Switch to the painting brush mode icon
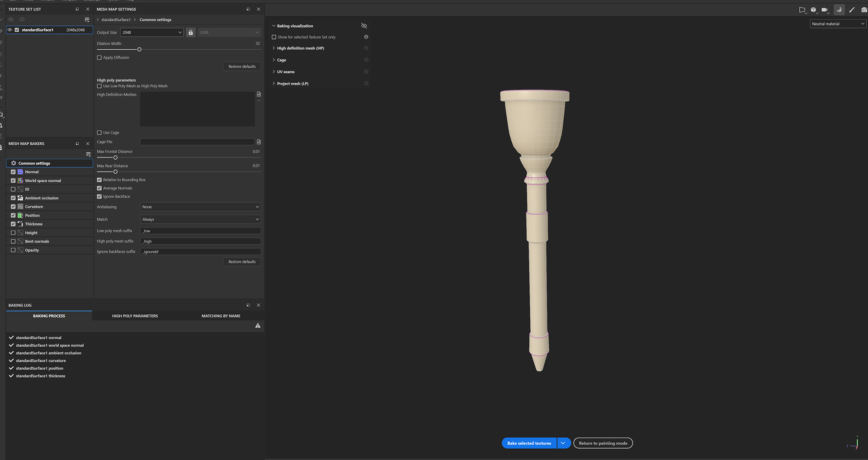 (x=852, y=9)
